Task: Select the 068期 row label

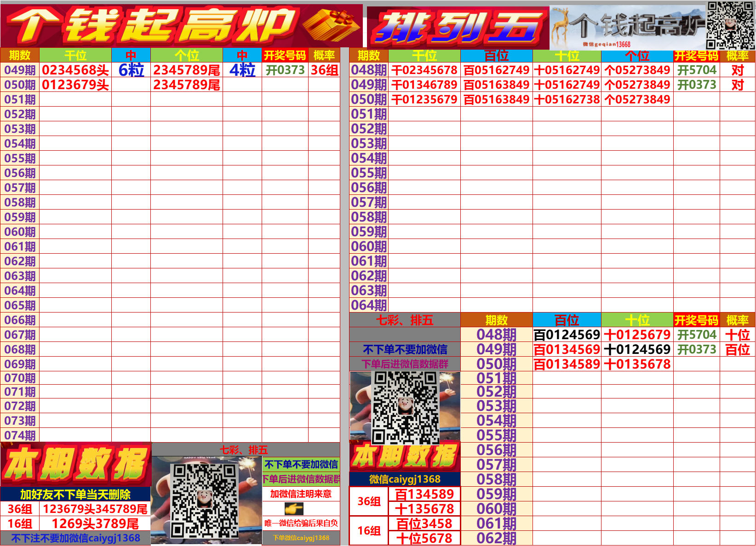Action: pyautogui.click(x=20, y=349)
